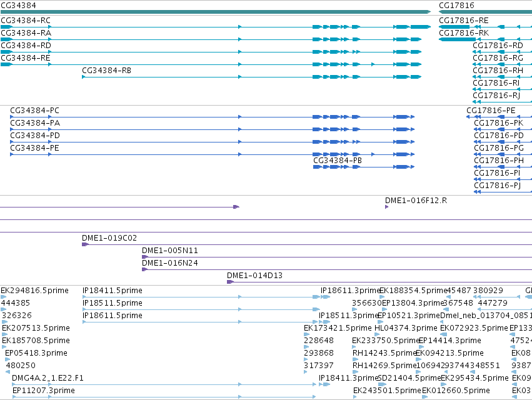Click the DME1-005N11 clone label
The image size is (532, 400).
(x=169, y=251)
